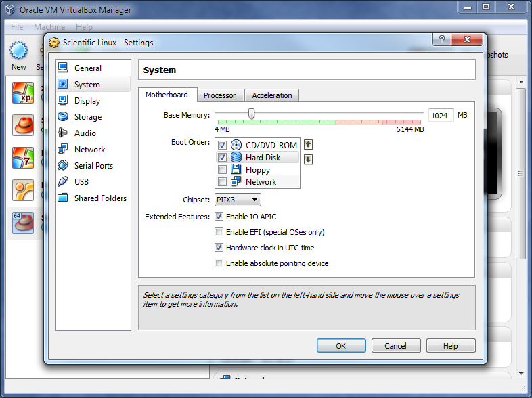Click the question mark help button in title bar
This screenshot has height=398, width=532.
(x=442, y=39)
